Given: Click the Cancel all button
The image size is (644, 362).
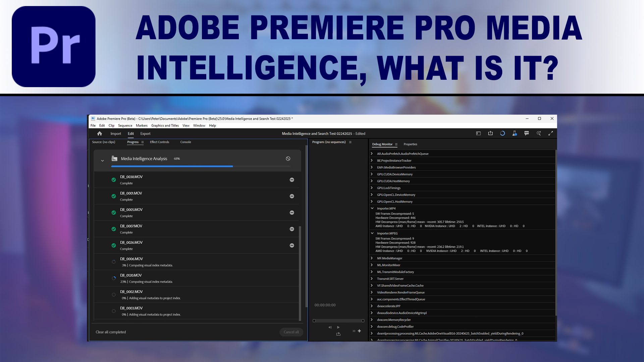Looking at the screenshot, I should coord(291,331).
